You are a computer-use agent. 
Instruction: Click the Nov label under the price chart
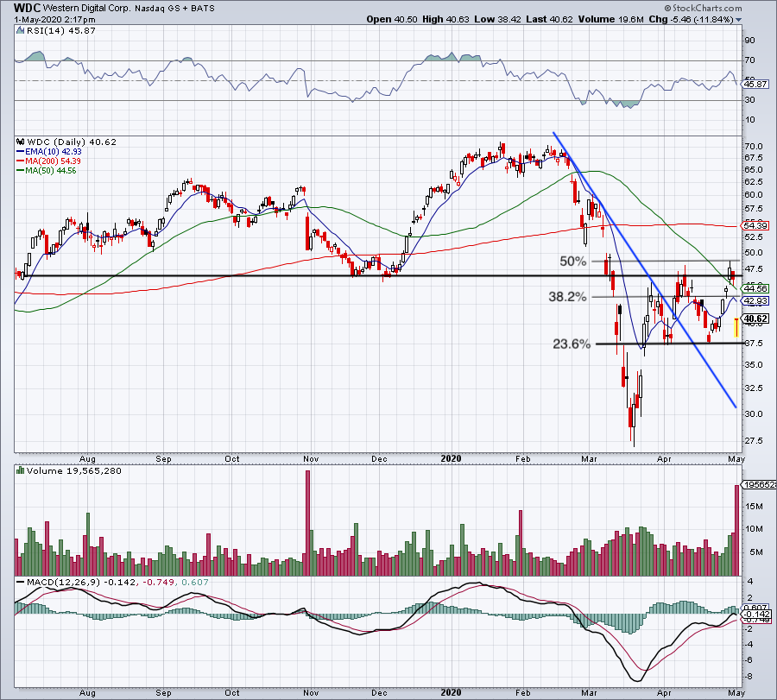[311, 458]
